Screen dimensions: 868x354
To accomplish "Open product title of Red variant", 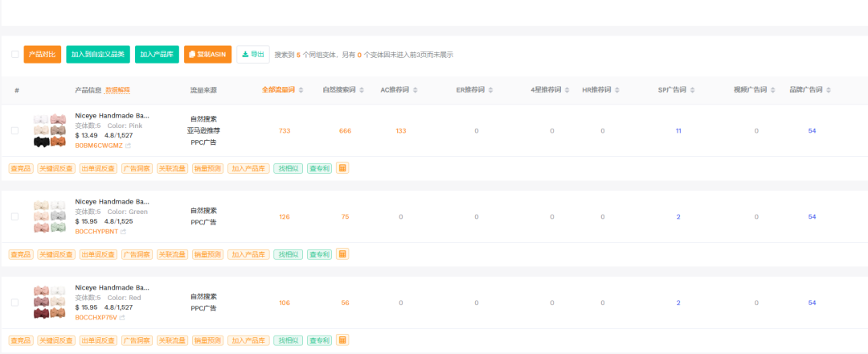I will point(112,287).
